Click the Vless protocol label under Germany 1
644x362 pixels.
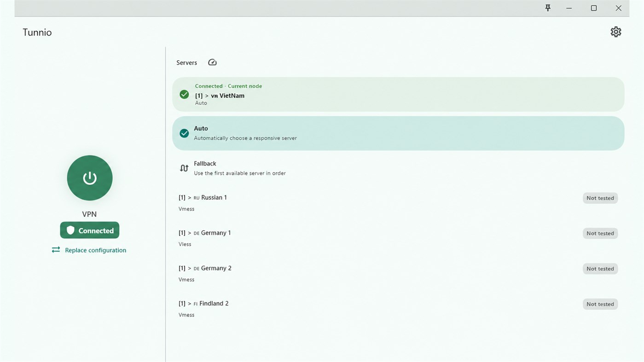pos(185,244)
